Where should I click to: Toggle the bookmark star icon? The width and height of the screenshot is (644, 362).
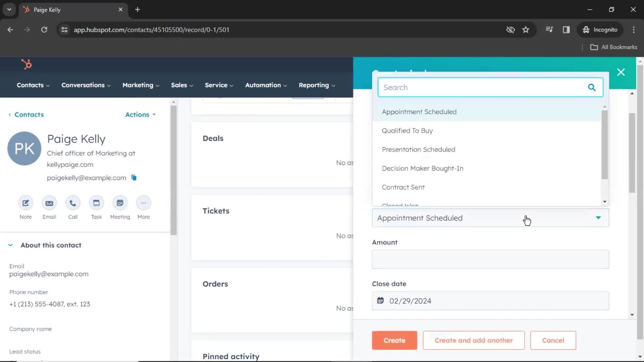click(x=526, y=29)
